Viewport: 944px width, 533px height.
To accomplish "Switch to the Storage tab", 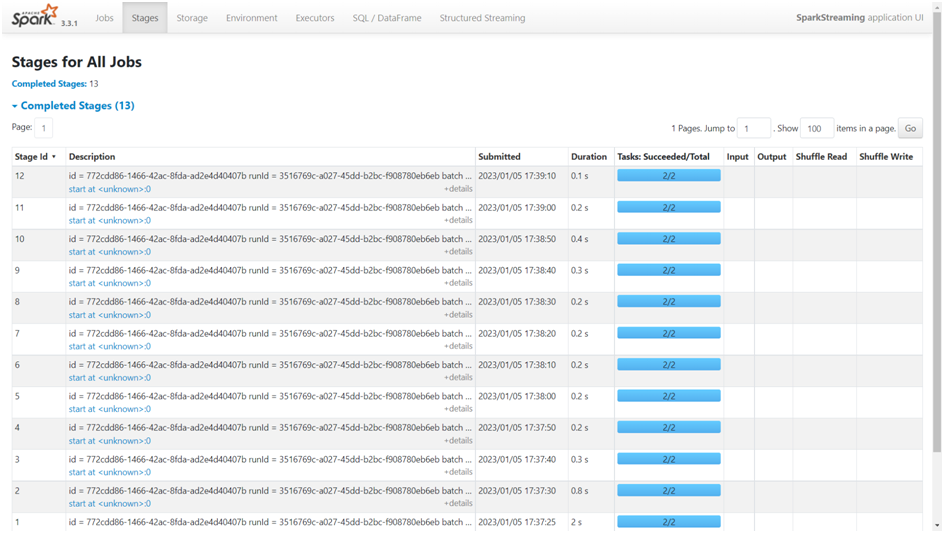I will coord(192,18).
